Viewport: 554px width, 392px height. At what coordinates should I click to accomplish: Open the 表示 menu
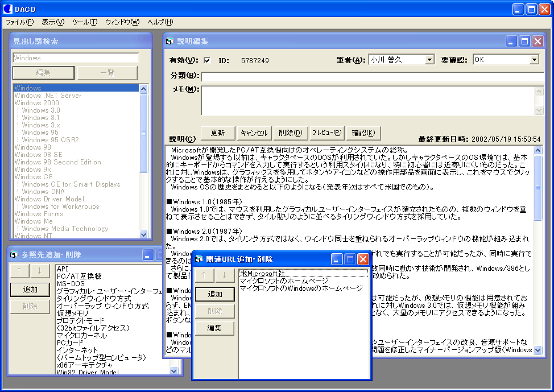coord(53,22)
